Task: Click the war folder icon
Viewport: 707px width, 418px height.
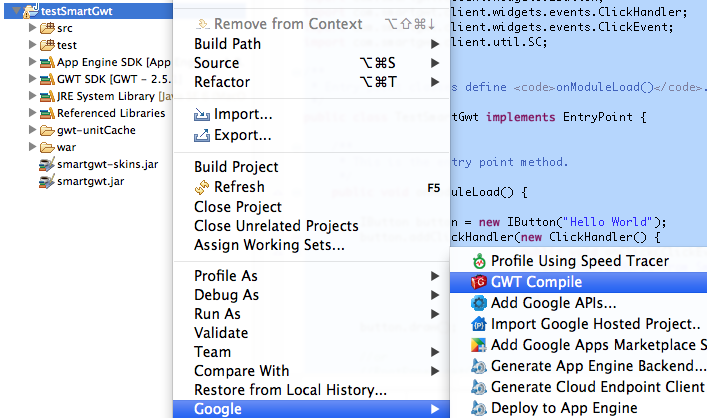Action: [x=47, y=147]
